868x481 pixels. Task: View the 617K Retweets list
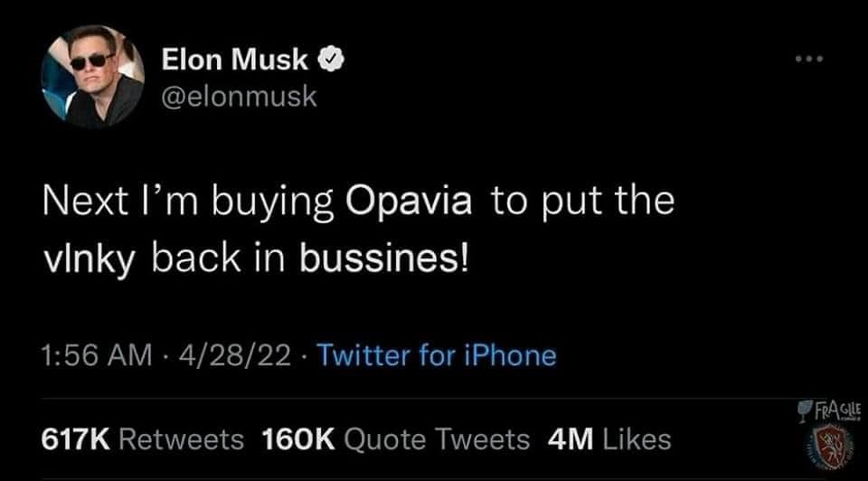[142, 439]
